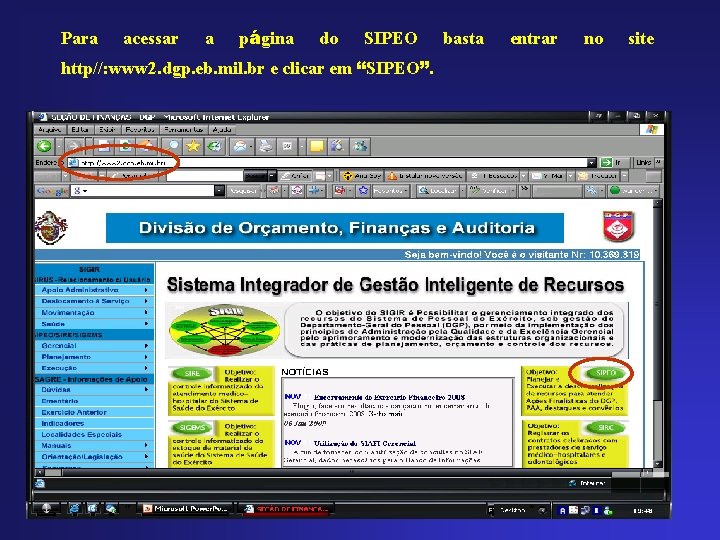
Task: Open the Ementário sidebar link
Action: [x=60, y=401]
